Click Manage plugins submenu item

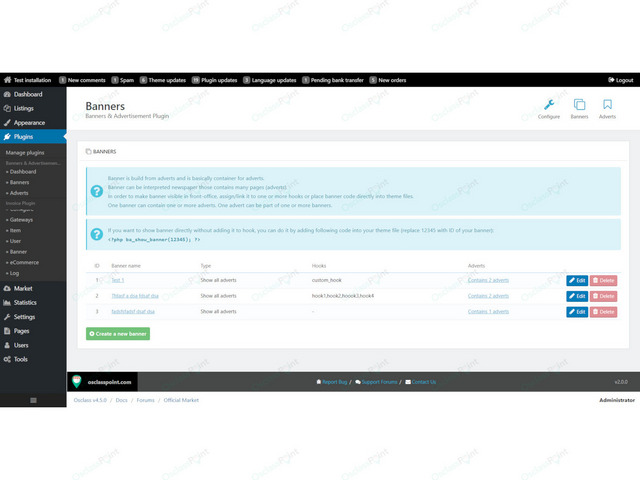(25, 153)
